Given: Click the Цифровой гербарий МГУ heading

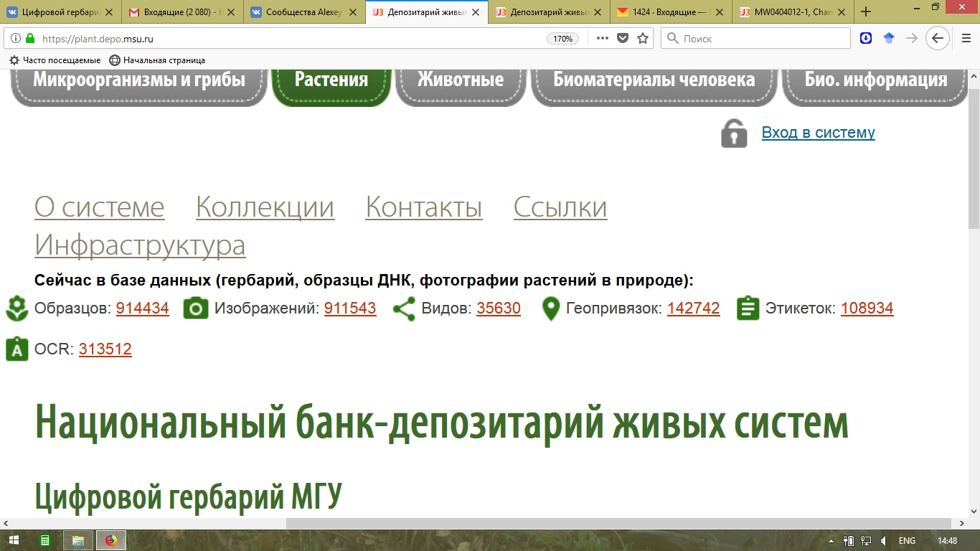Looking at the screenshot, I should (189, 496).
